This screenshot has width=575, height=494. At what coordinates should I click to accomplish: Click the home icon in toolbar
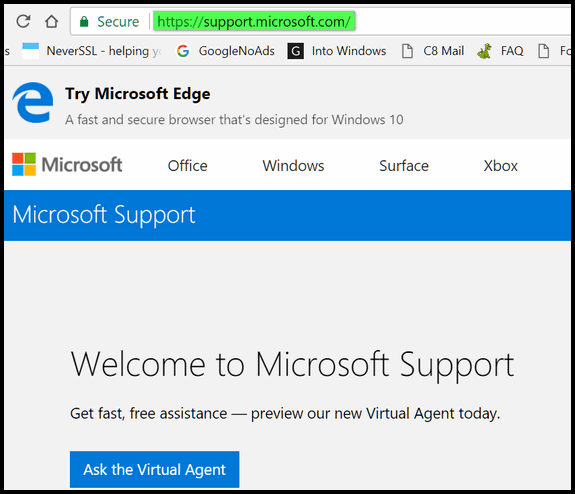click(51, 21)
